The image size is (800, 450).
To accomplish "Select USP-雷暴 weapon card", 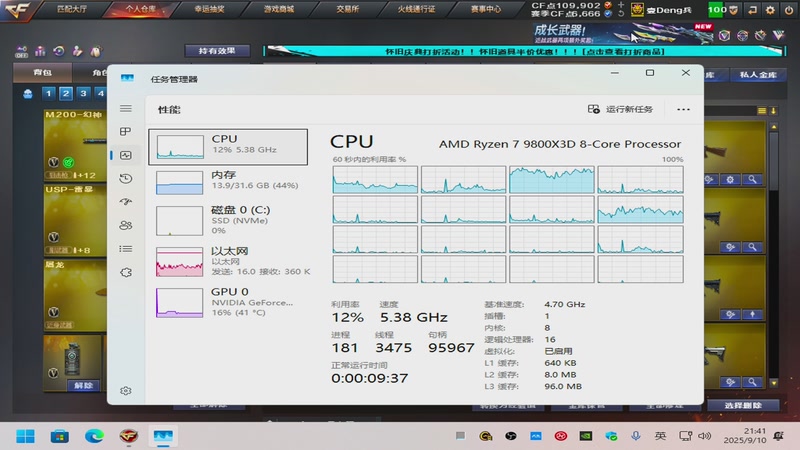I will point(75,220).
